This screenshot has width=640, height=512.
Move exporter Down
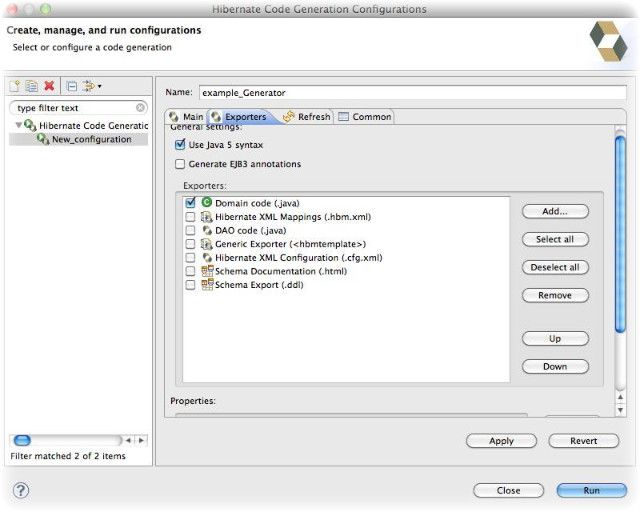pos(555,367)
